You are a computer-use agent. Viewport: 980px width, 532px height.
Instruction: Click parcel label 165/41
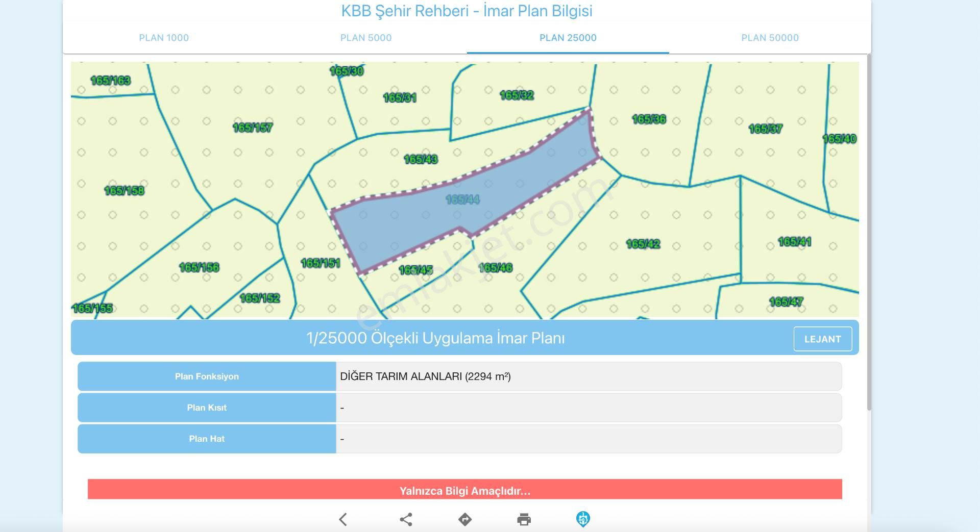(794, 242)
